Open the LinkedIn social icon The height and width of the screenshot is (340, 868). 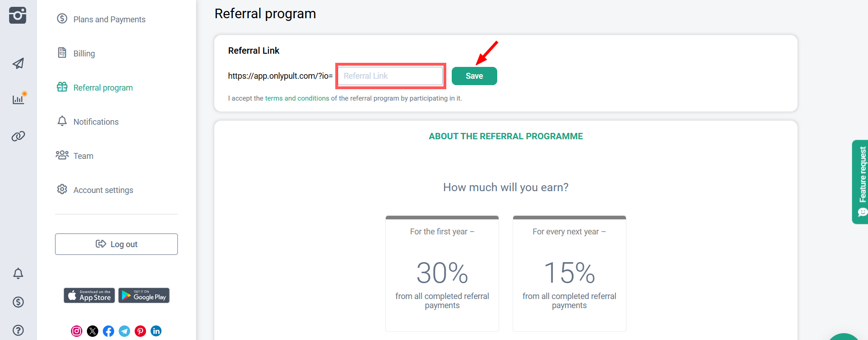pos(156,331)
